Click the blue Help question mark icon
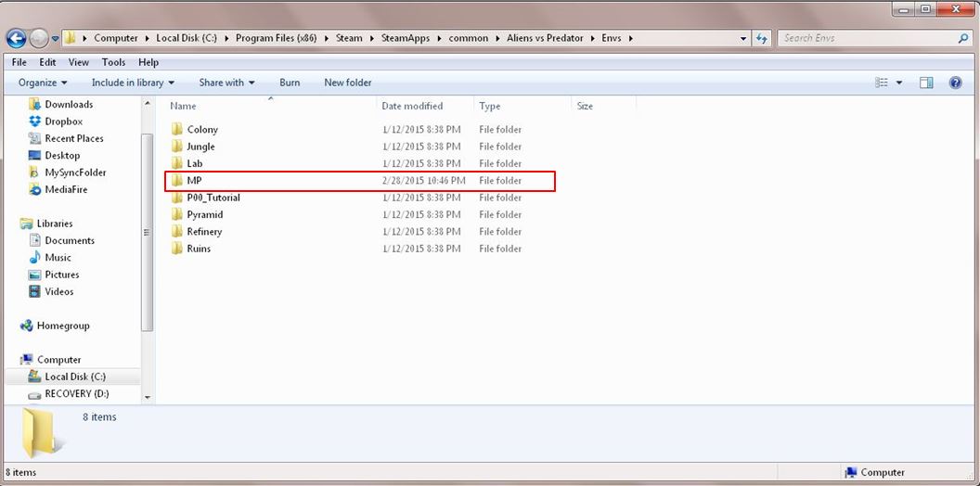Viewport: 980px width, 486px height. click(x=955, y=83)
